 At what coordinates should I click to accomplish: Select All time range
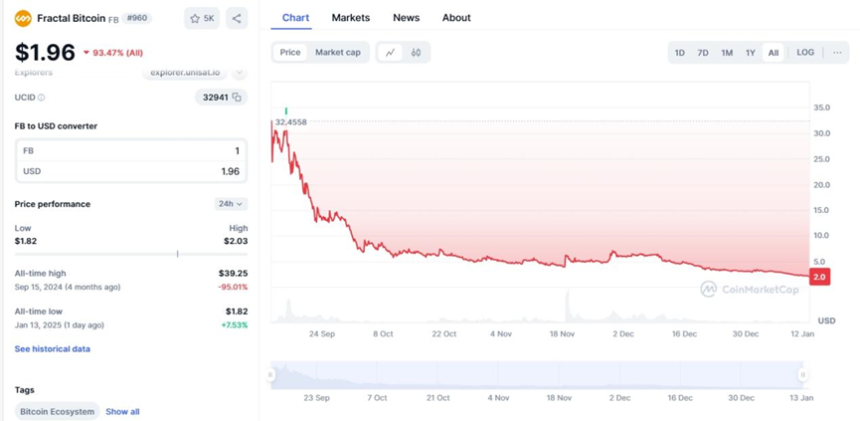[x=773, y=53]
